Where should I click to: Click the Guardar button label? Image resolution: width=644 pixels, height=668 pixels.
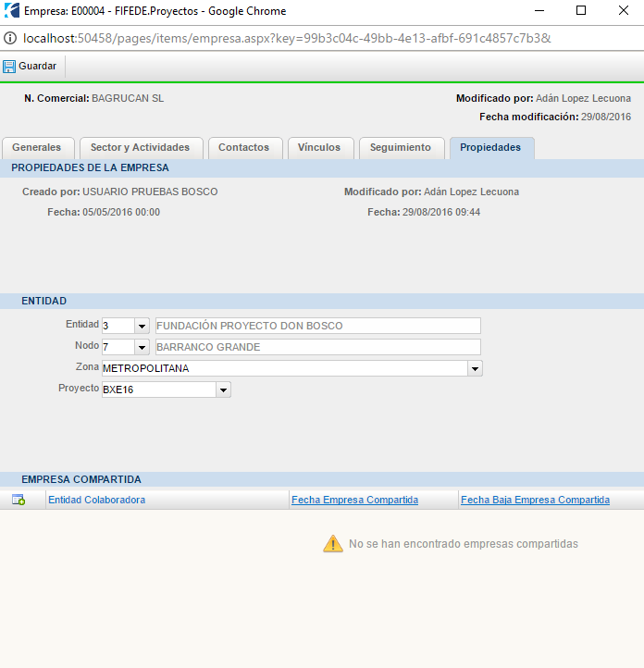38,66
